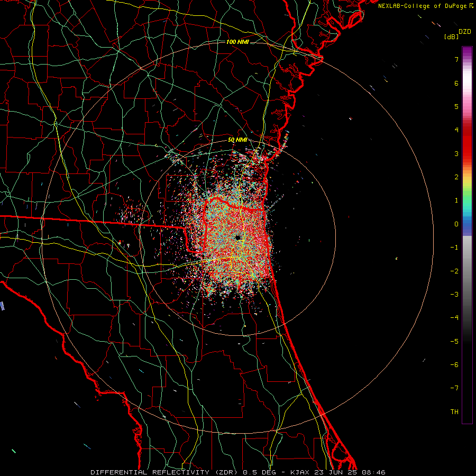Click the scale value -4
The height and width of the screenshot is (476, 476).
pyautogui.click(x=454, y=318)
